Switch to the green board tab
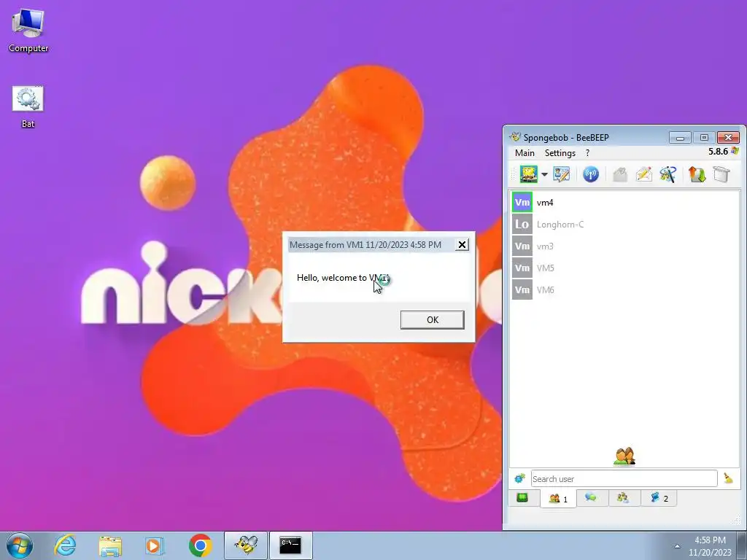Image resolution: width=747 pixels, height=560 pixels. pyautogui.click(x=522, y=498)
